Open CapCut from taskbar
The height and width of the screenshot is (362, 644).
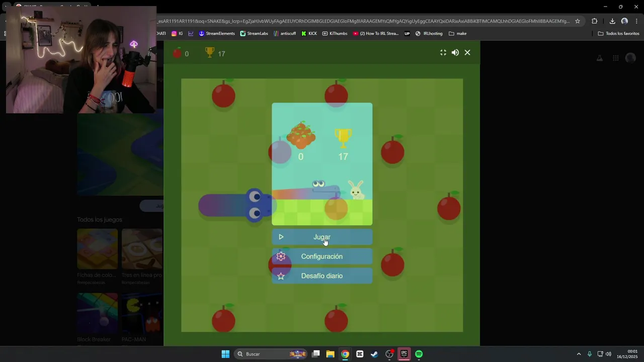[360, 354]
